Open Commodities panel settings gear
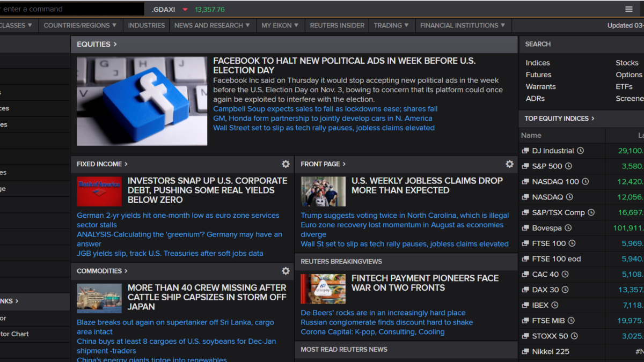This screenshot has height=362, width=644. 286,271
